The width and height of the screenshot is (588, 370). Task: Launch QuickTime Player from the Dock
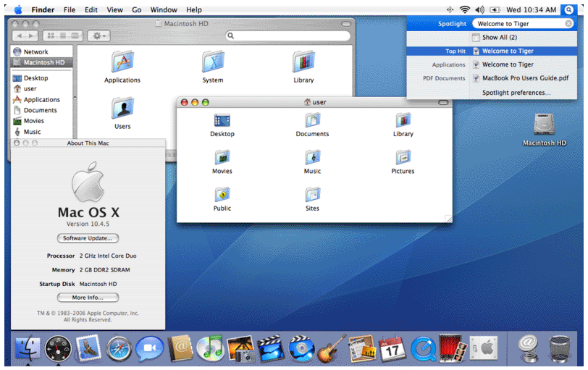(423, 349)
